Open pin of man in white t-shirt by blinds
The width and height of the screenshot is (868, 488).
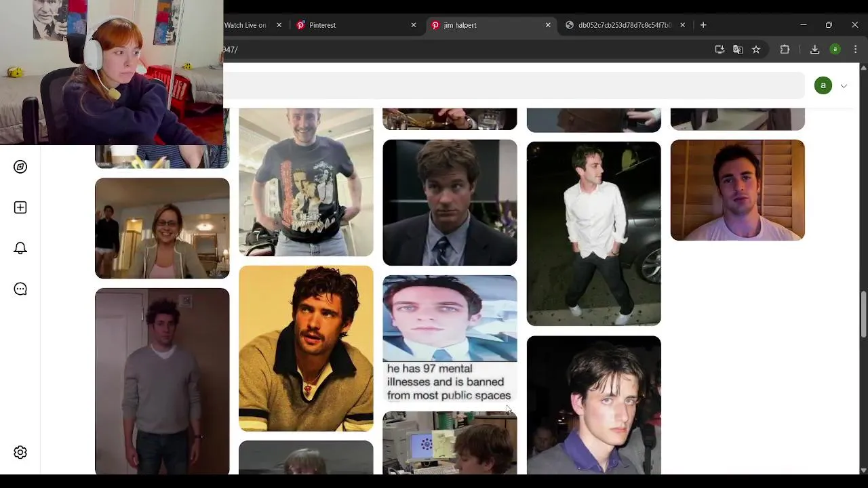pos(738,190)
